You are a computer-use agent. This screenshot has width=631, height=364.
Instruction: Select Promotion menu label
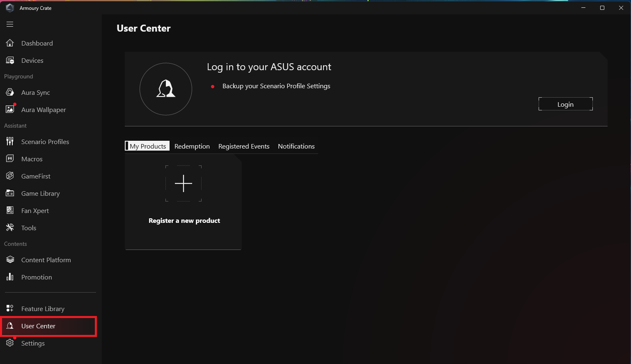tap(37, 277)
